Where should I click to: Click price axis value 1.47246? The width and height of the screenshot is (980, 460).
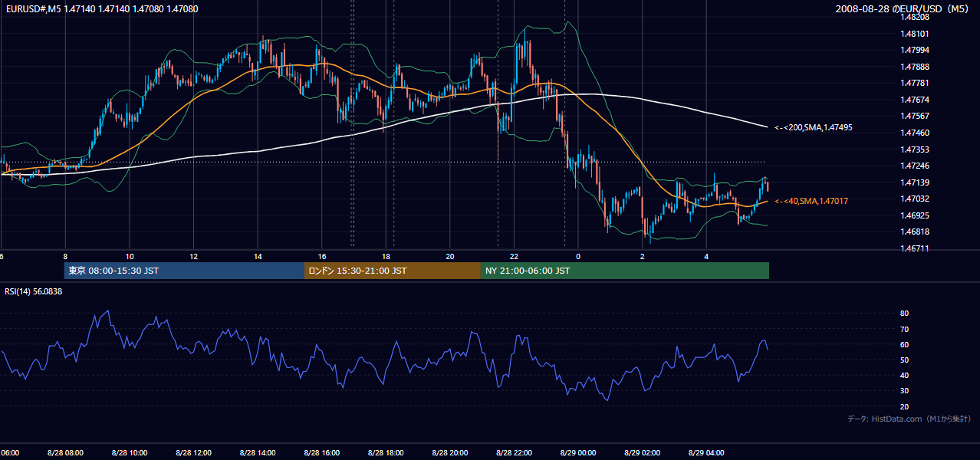(916, 166)
